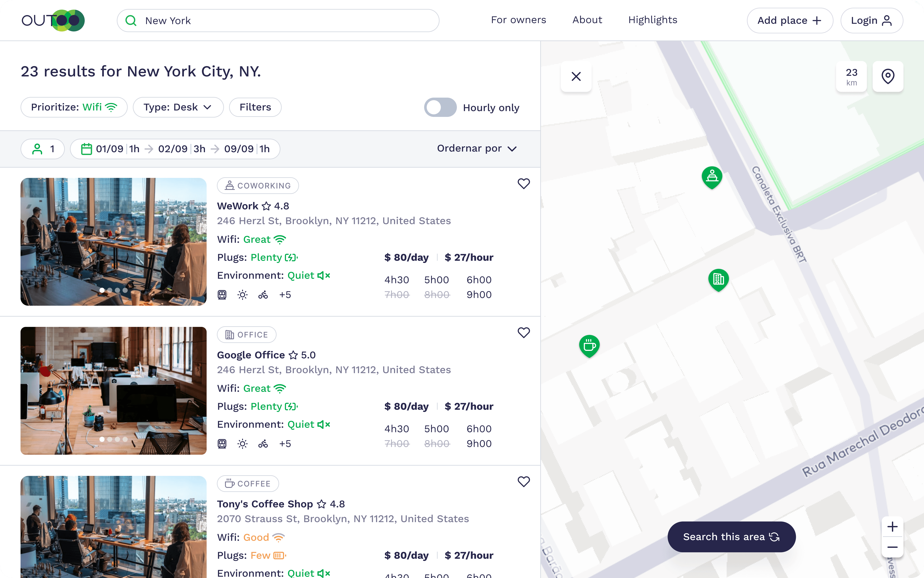The image size is (924, 578).
Task: Show Google Office's +5 more amenities
Action: point(285,444)
